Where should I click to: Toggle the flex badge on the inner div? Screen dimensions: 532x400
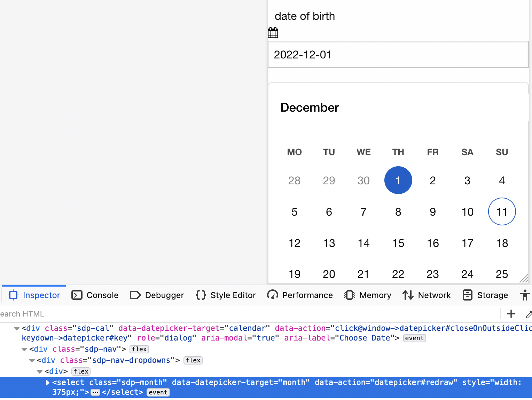click(x=80, y=371)
